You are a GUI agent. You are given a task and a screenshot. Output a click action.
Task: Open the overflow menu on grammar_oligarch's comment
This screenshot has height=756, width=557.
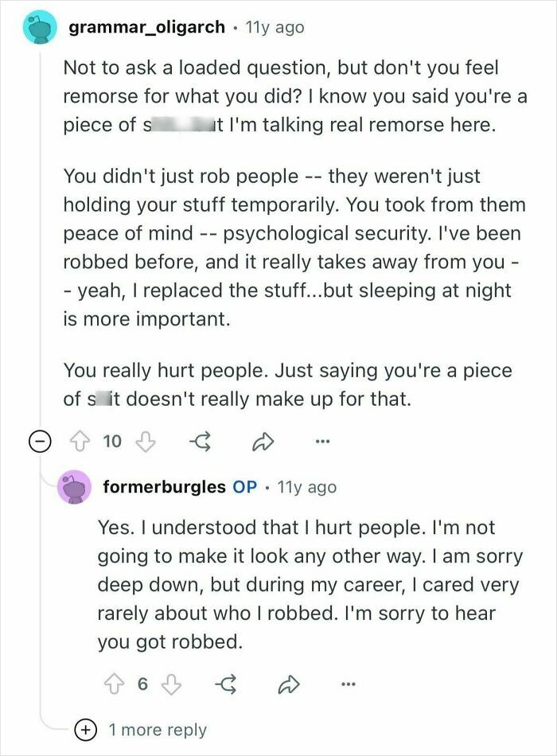[x=324, y=442]
